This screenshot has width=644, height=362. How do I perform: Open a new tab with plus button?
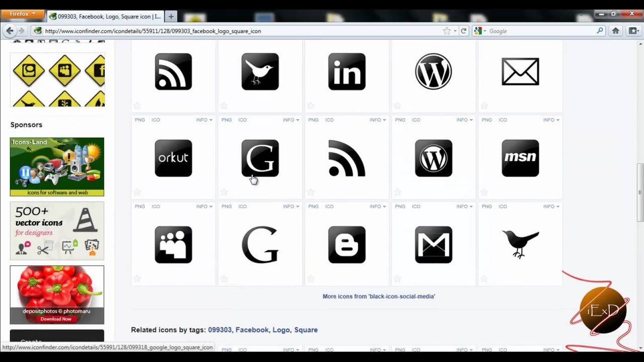tap(171, 16)
